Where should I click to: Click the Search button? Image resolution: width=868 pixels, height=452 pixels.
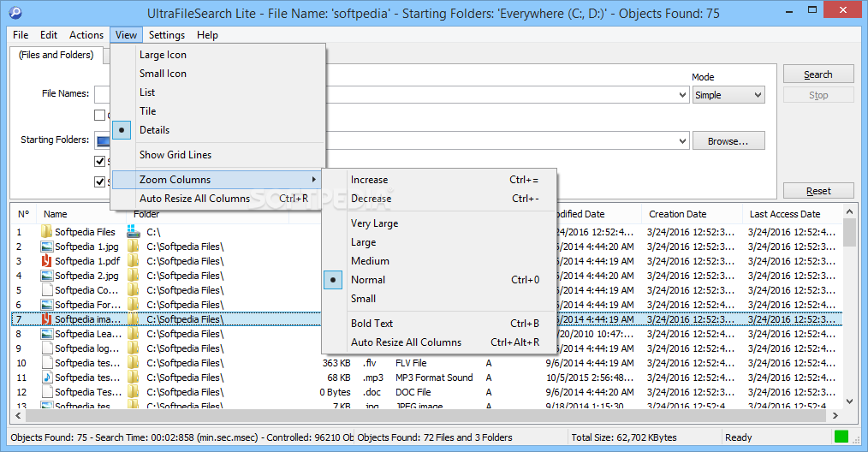pyautogui.click(x=818, y=74)
